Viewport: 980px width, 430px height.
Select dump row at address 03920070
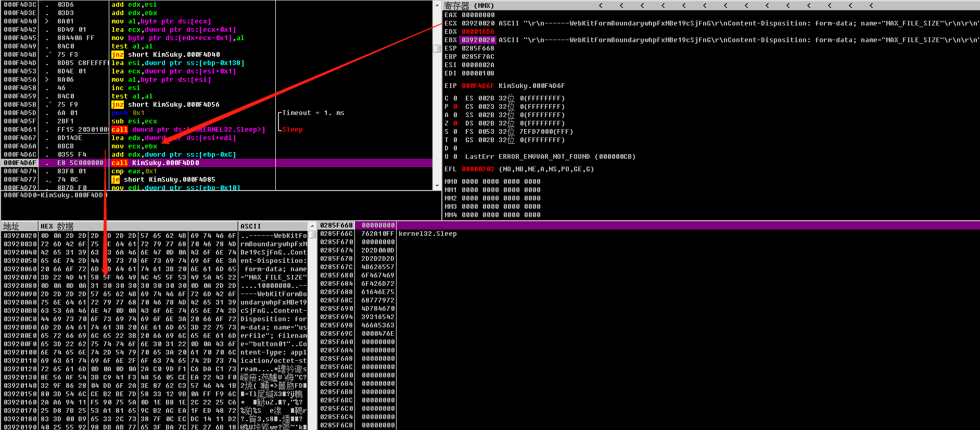[x=155, y=277]
